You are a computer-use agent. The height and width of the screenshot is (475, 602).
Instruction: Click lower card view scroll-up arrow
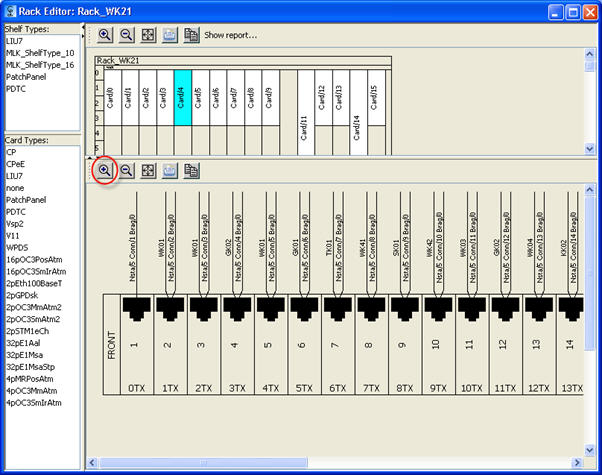[x=590, y=189]
